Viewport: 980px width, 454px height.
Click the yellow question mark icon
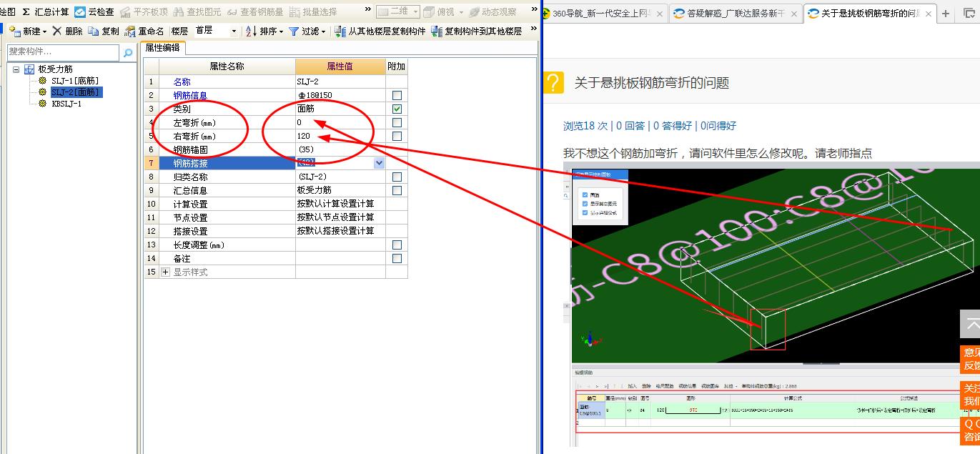pyautogui.click(x=554, y=82)
